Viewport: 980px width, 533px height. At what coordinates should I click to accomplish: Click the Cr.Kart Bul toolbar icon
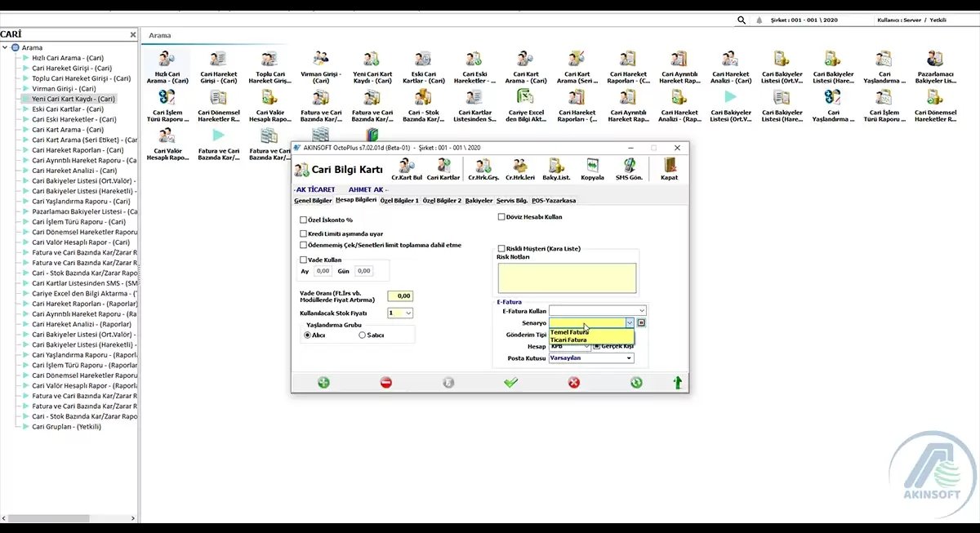coord(406,168)
